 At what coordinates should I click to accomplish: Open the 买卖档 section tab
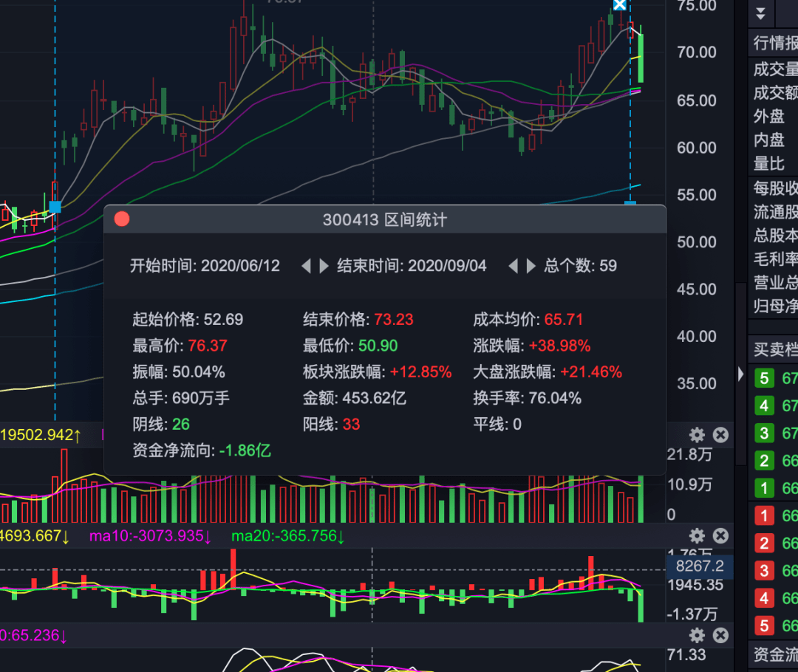click(774, 349)
